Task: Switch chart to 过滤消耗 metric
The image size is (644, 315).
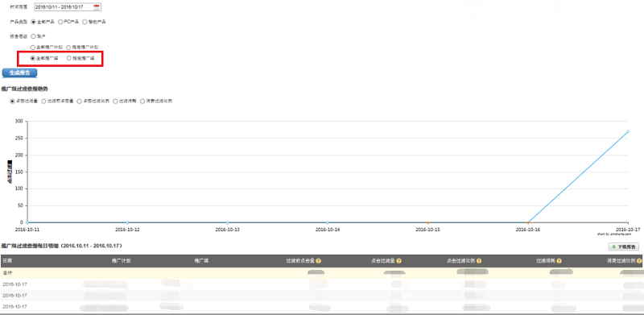Action: 115,102
